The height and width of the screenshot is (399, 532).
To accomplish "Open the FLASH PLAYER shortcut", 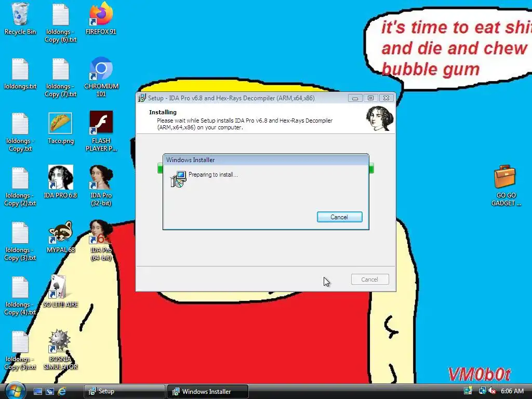I will coord(101,131).
